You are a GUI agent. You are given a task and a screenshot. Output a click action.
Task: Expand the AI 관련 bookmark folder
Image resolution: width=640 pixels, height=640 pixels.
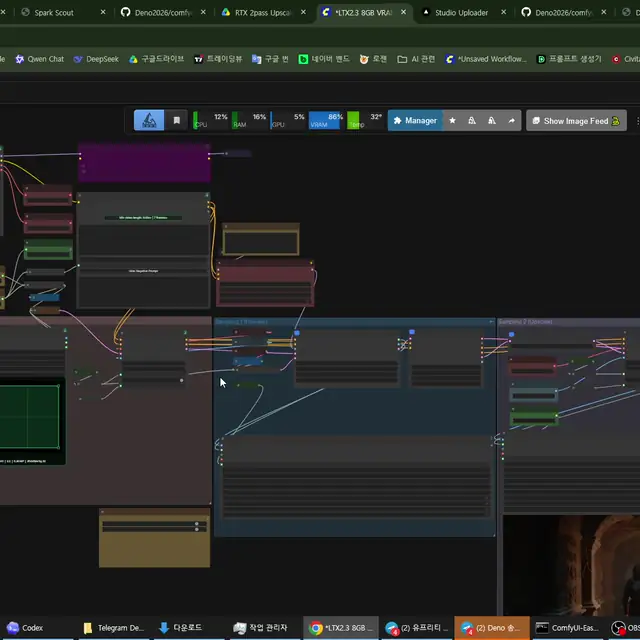pyautogui.click(x=416, y=59)
